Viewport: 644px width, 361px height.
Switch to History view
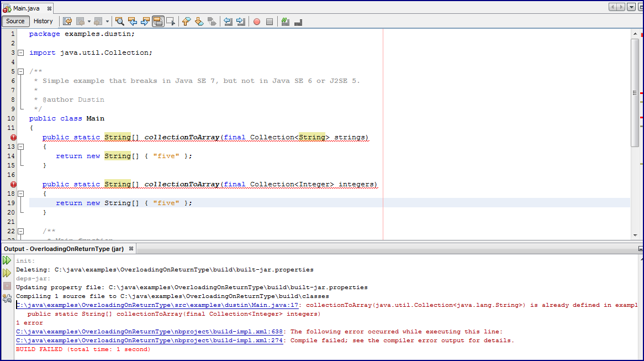(43, 21)
